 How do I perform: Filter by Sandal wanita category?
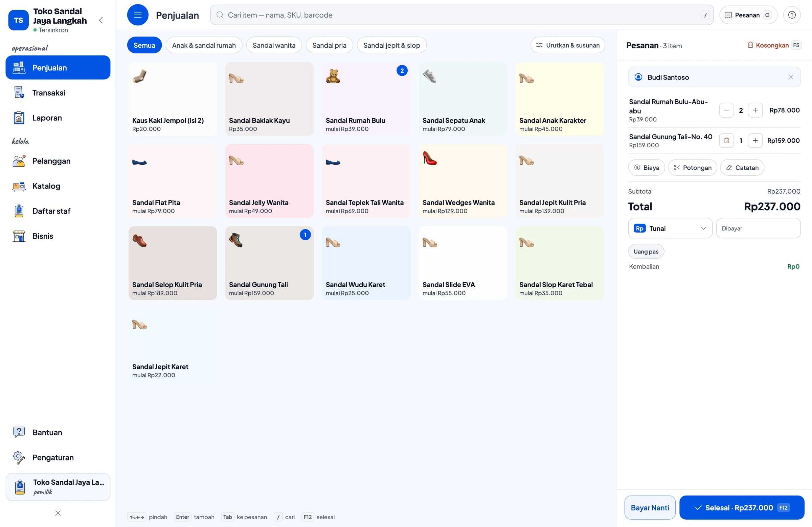coord(274,45)
